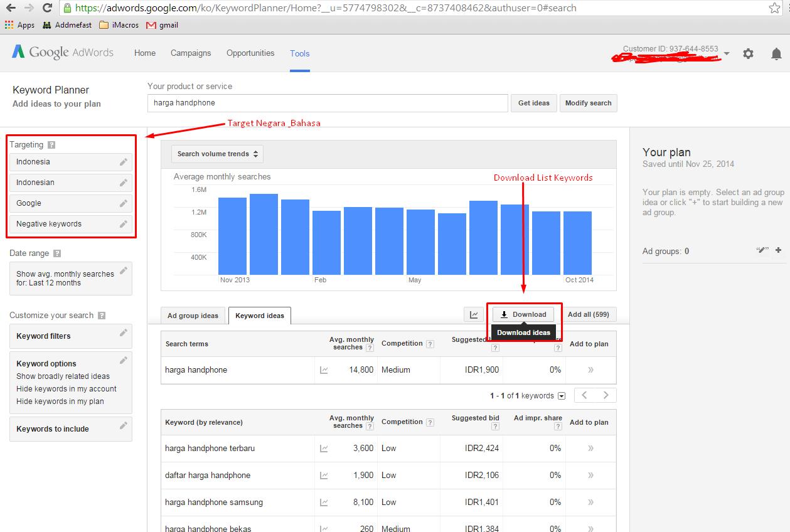Viewport: 790px width, 532px height.
Task: Open the Tools tab
Action: click(x=300, y=53)
